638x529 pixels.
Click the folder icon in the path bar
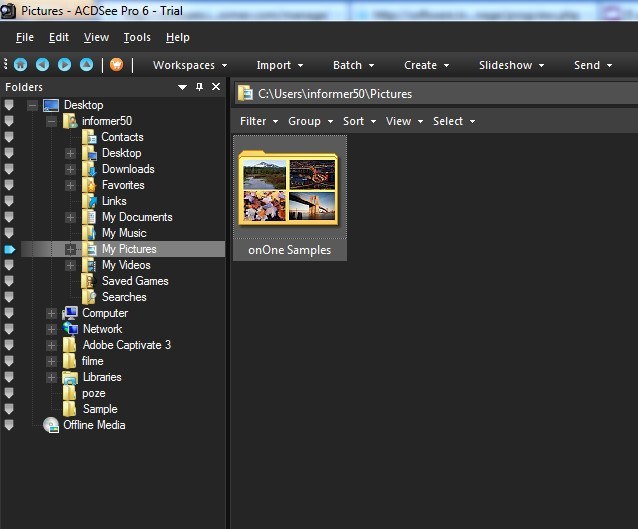pyautogui.click(x=245, y=94)
